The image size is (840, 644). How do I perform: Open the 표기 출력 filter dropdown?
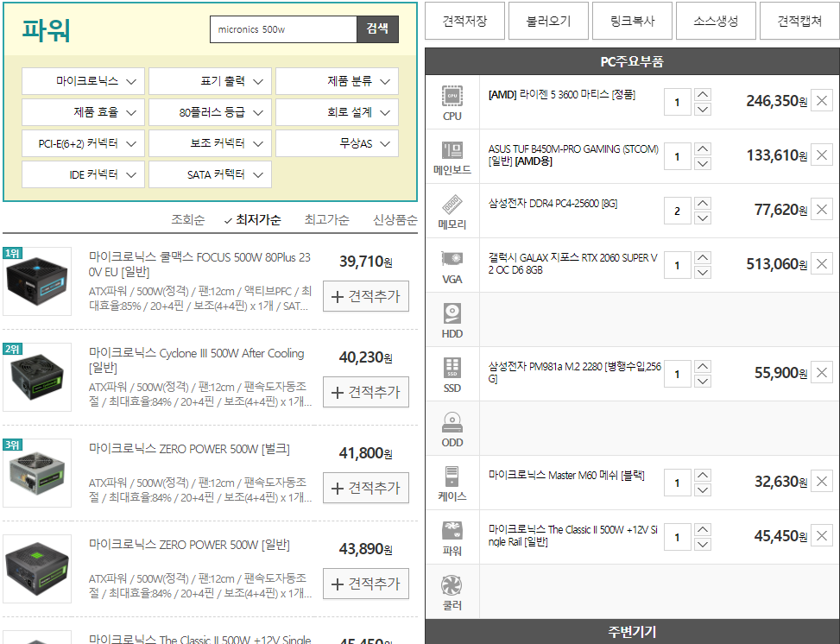click(x=210, y=81)
